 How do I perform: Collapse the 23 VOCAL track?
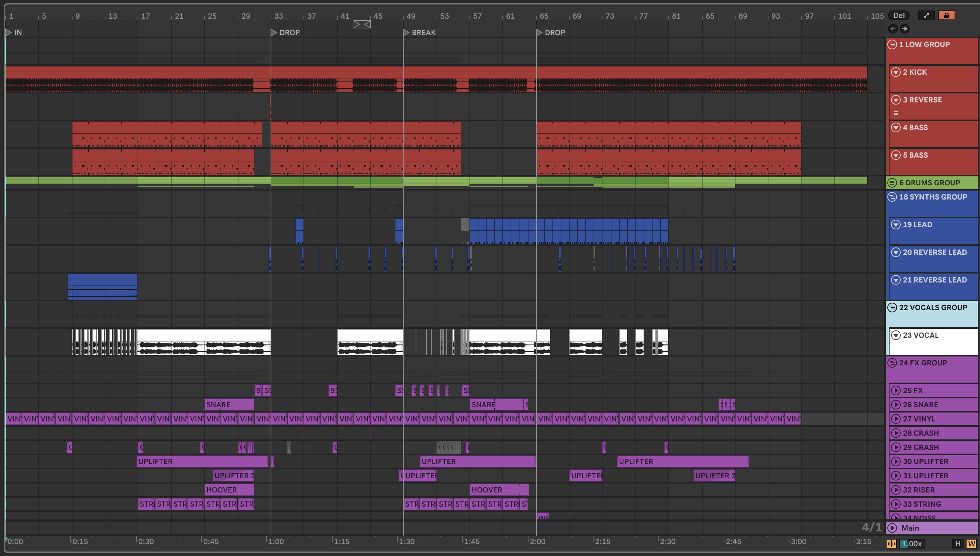896,335
